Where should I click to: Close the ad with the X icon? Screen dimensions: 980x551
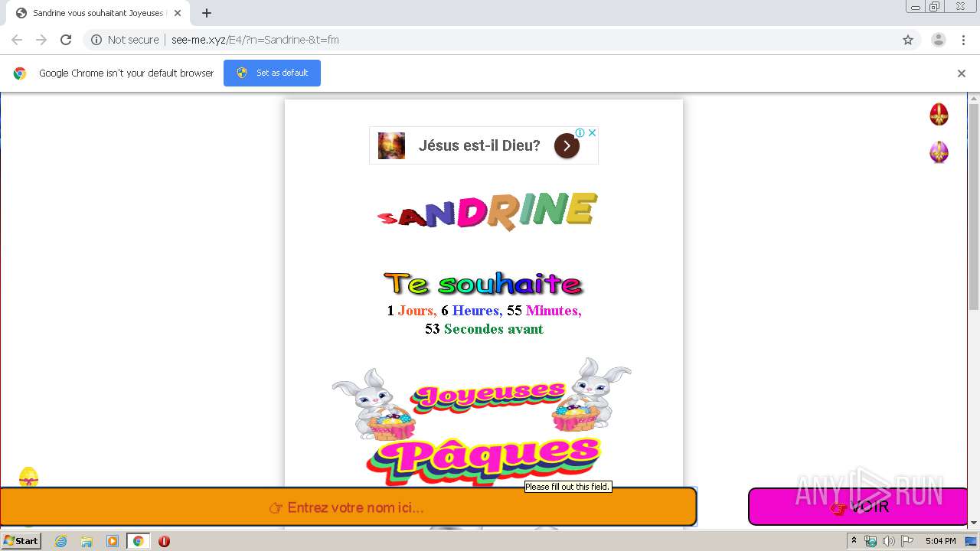(x=592, y=132)
